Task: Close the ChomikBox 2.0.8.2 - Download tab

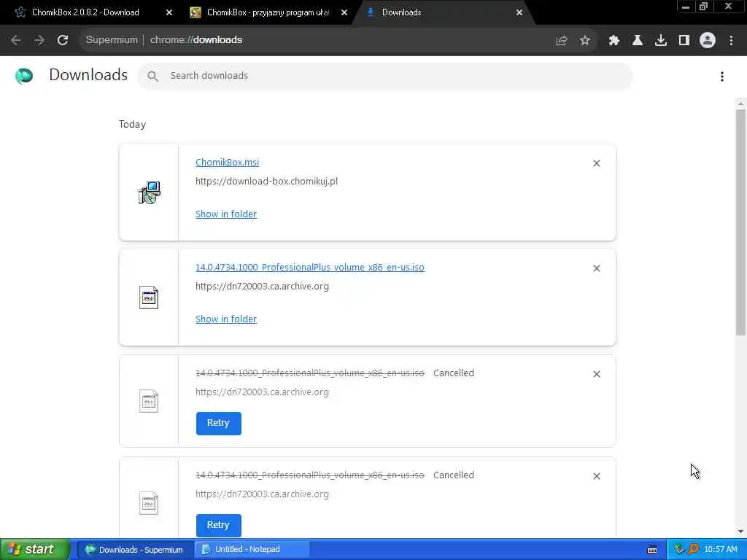Action: 169,12
